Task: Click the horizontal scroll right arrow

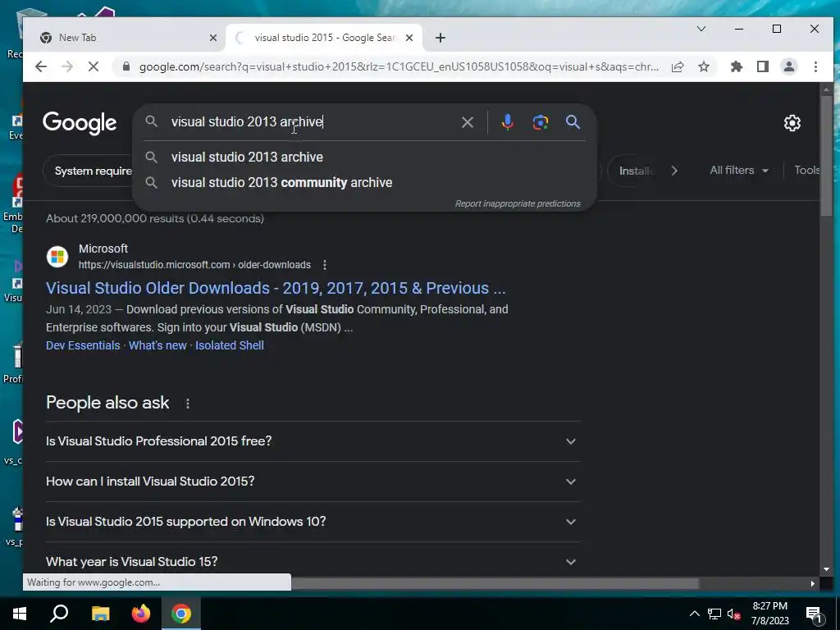Action: coord(813,583)
